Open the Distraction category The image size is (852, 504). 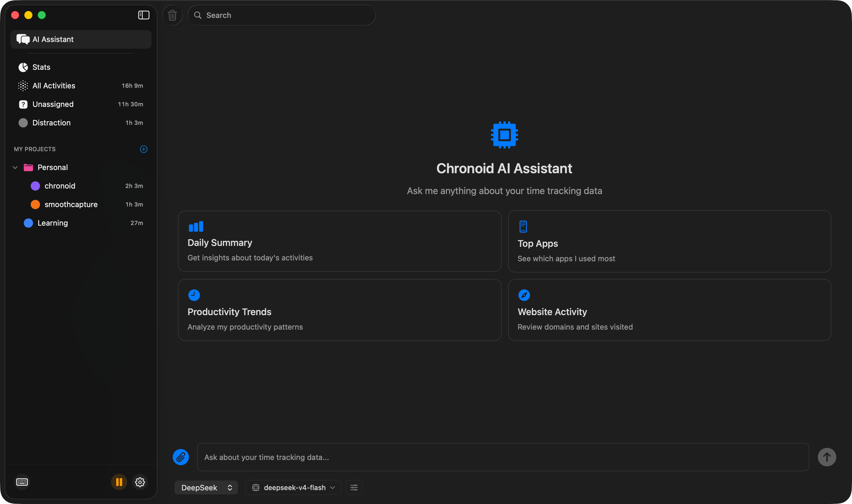[x=81, y=123]
